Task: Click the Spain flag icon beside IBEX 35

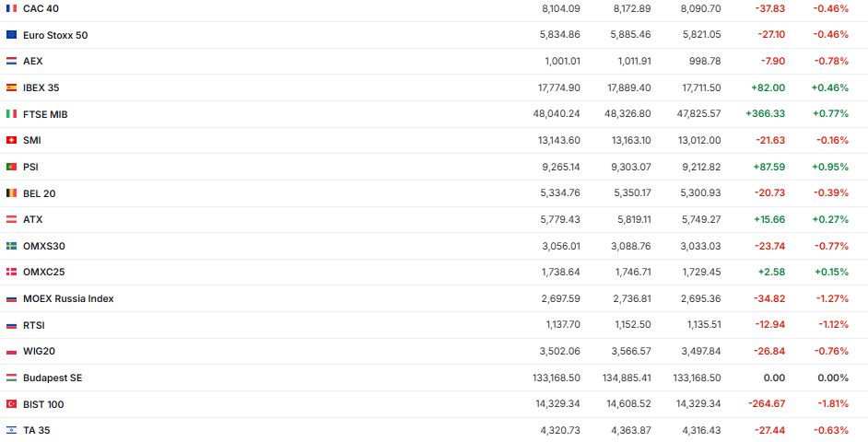Action: [11, 87]
